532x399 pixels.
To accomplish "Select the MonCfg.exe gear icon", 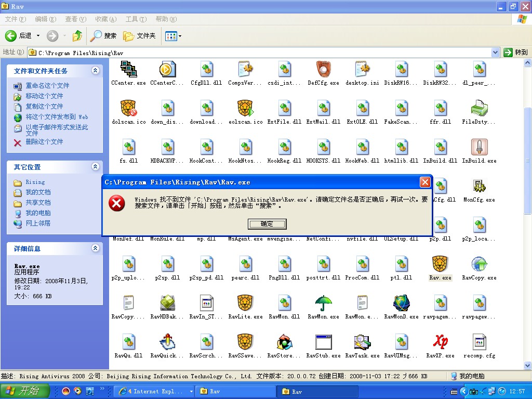I will [x=479, y=186].
